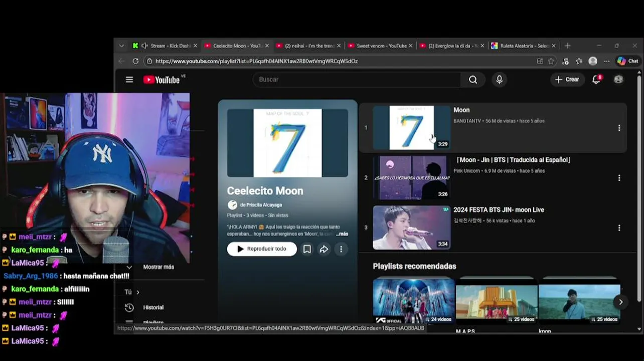Switch to the neihai I'm the trend tab

(308, 46)
